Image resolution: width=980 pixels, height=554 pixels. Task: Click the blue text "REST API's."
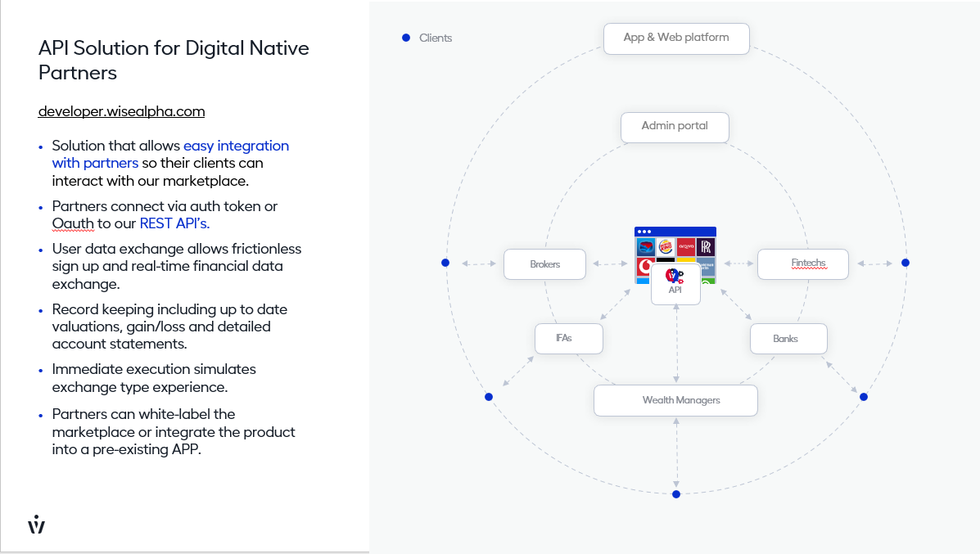click(174, 223)
